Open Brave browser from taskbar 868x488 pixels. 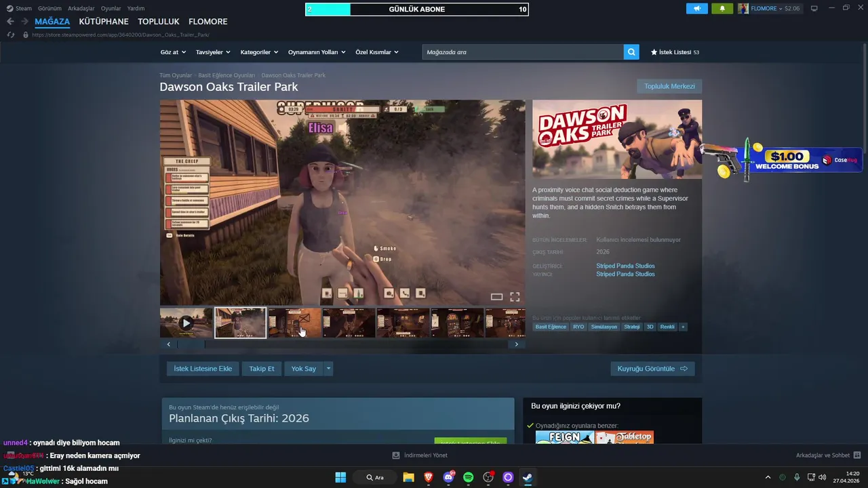tap(429, 477)
